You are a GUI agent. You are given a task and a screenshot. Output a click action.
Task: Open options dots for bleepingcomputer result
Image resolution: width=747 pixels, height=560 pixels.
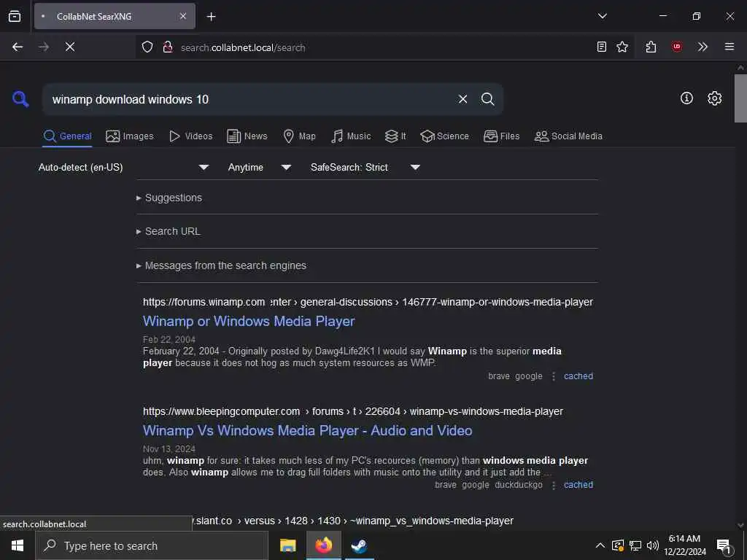(x=553, y=485)
